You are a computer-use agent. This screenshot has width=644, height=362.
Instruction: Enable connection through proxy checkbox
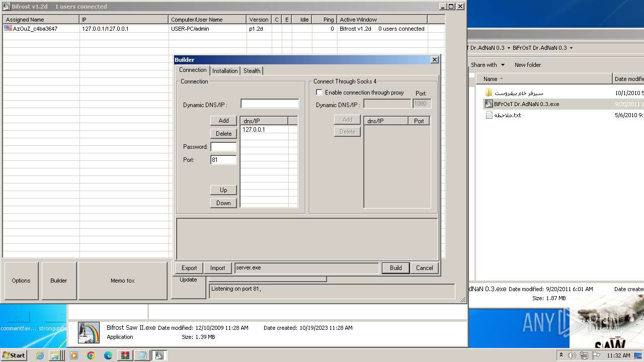coord(319,93)
